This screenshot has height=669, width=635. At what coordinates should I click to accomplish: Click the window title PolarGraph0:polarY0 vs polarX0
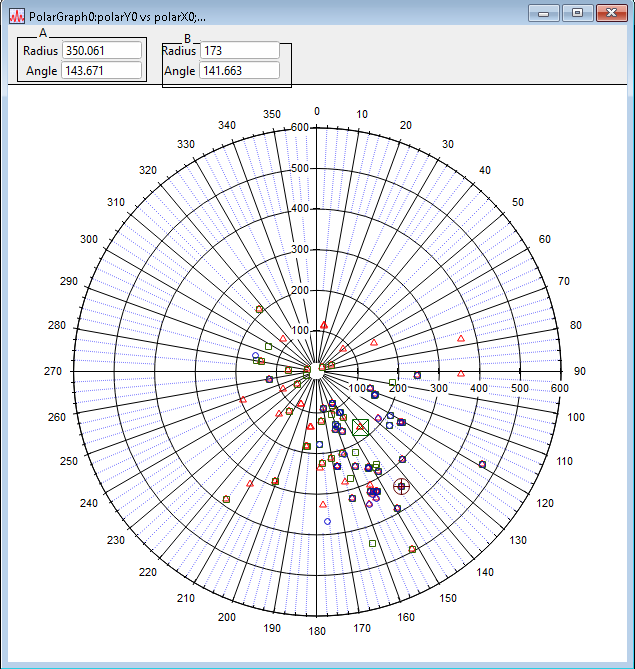117,17
